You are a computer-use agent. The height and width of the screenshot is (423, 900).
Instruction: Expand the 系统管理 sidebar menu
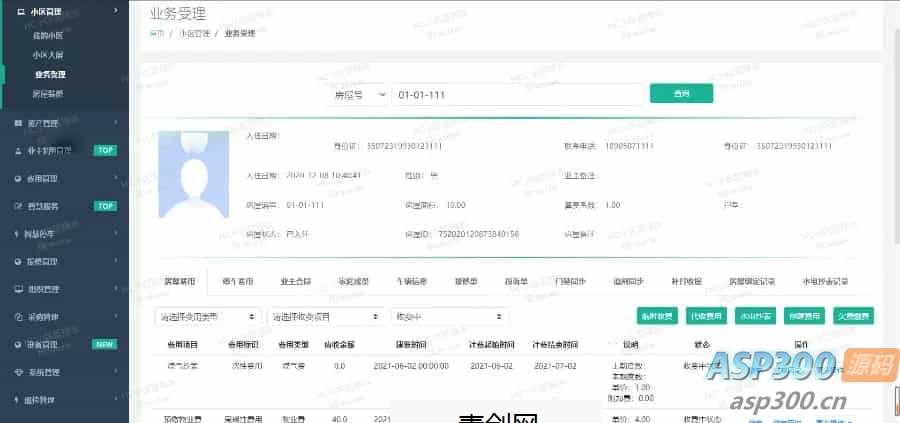[116, 372]
